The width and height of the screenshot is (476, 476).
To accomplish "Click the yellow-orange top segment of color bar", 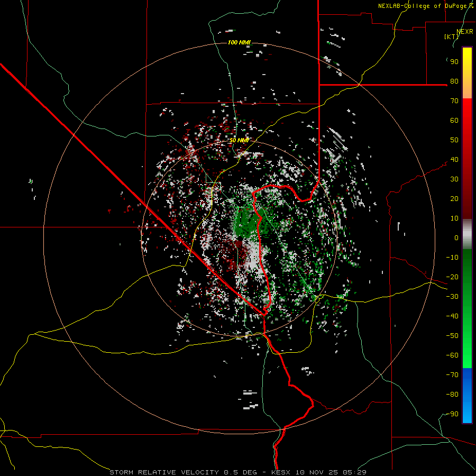I will tap(467, 73).
